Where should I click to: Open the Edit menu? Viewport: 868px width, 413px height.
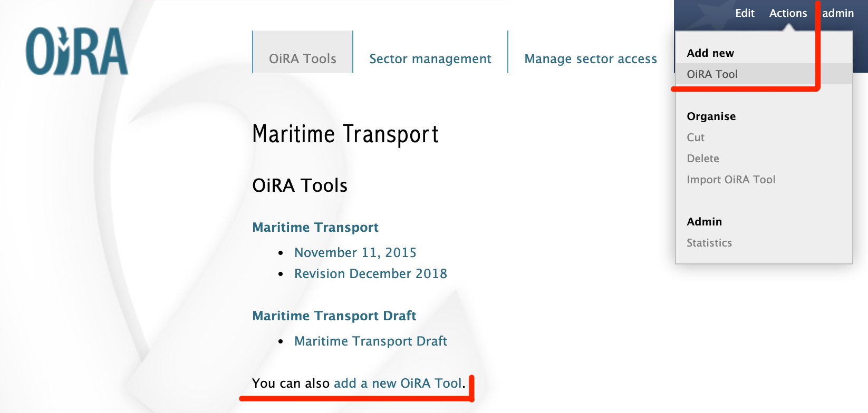pyautogui.click(x=744, y=13)
